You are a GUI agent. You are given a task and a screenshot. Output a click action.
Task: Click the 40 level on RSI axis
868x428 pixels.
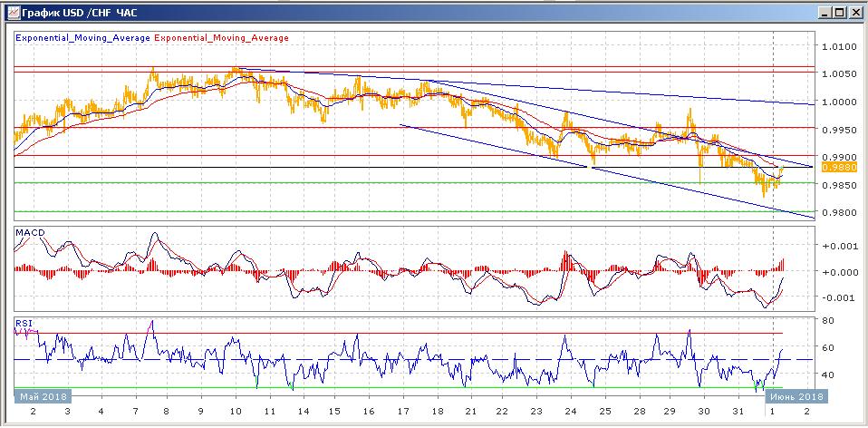(827, 374)
